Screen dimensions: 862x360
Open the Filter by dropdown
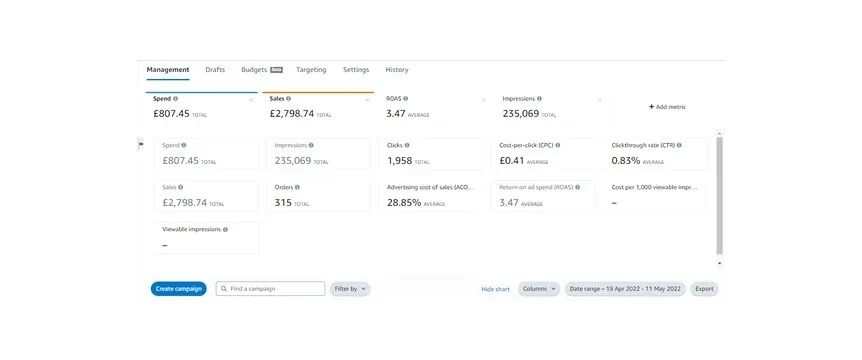tap(350, 289)
